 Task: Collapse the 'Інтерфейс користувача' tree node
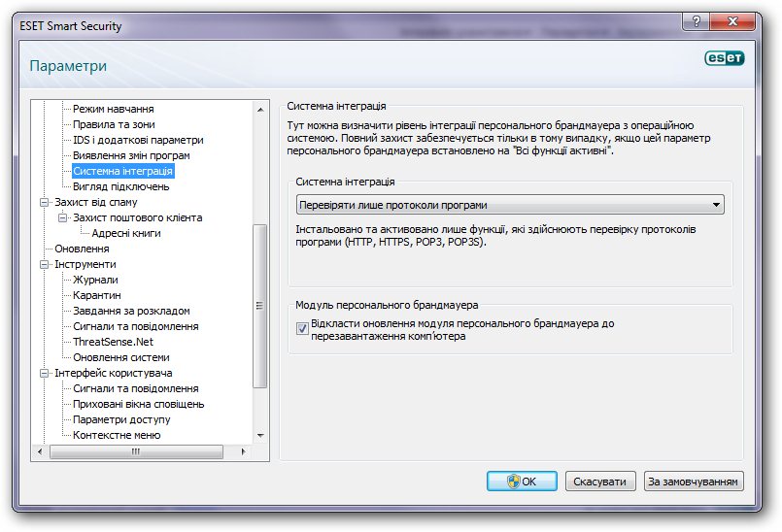(44, 373)
